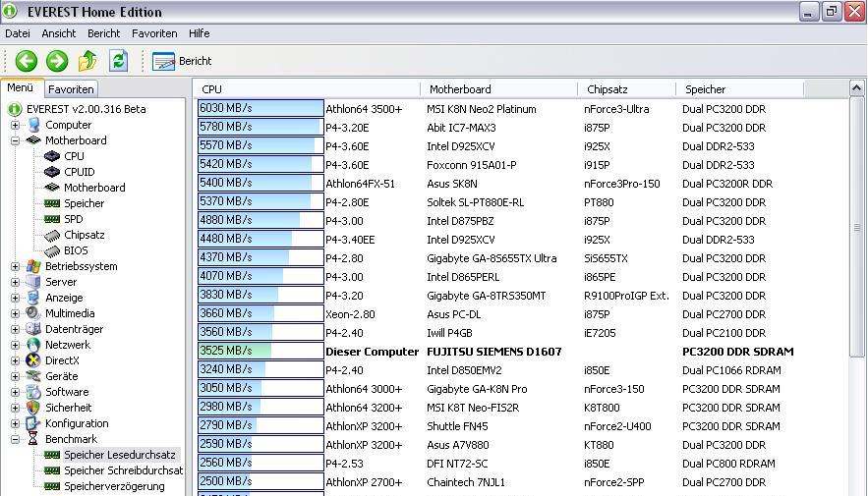Click the Konfiguration icon in the tree
This screenshot has height=496, width=868.
pyautogui.click(x=33, y=423)
